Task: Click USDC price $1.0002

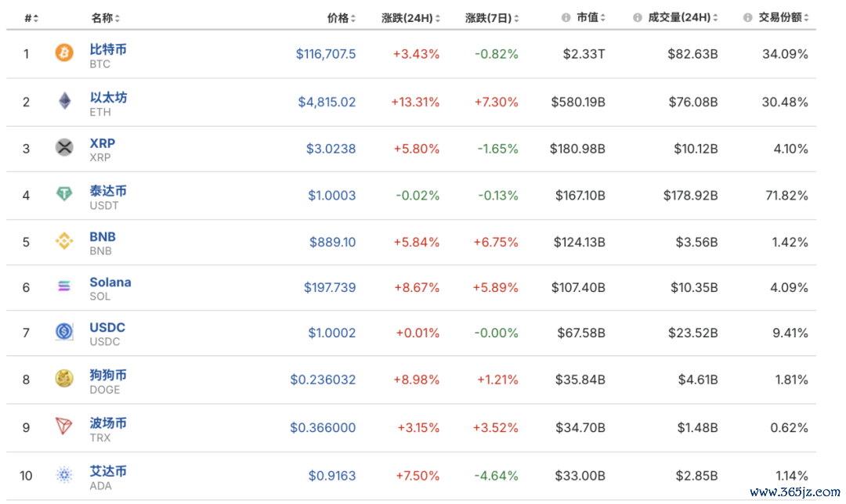Action: [x=332, y=333]
